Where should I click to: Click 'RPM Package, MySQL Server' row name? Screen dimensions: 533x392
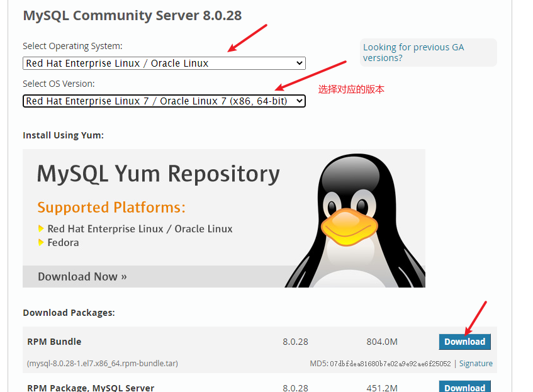pyautogui.click(x=91, y=388)
